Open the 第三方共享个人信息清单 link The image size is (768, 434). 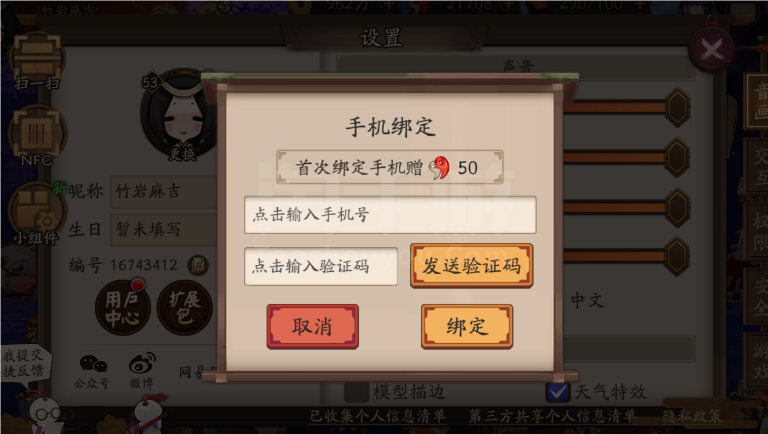coord(552,416)
